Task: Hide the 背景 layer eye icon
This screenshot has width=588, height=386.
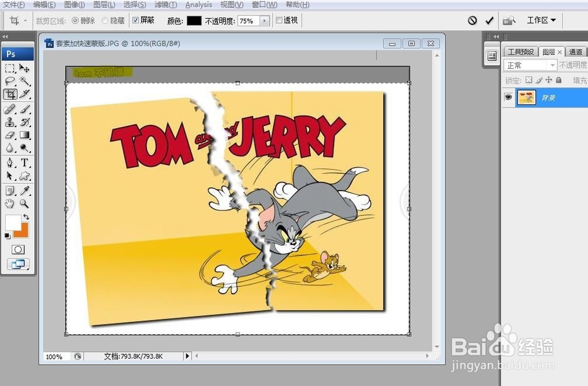Action: pos(508,98)
